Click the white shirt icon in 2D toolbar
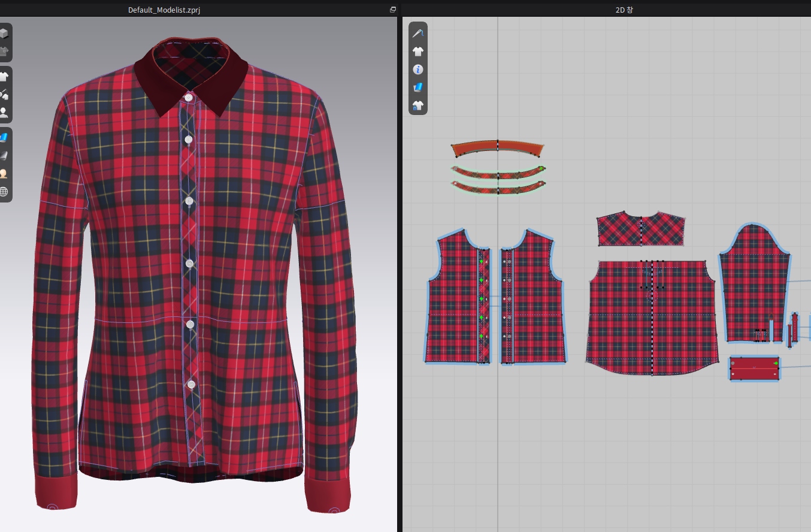 pos(418,52)
